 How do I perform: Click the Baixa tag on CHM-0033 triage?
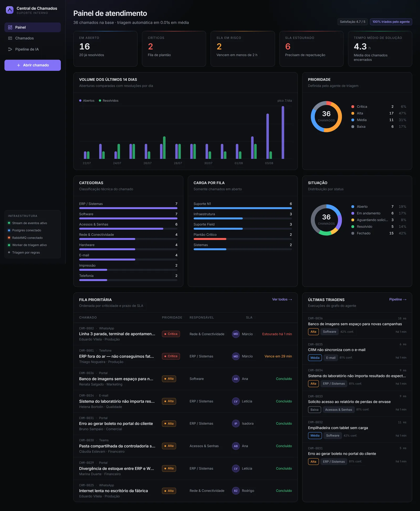pos(314,410)
